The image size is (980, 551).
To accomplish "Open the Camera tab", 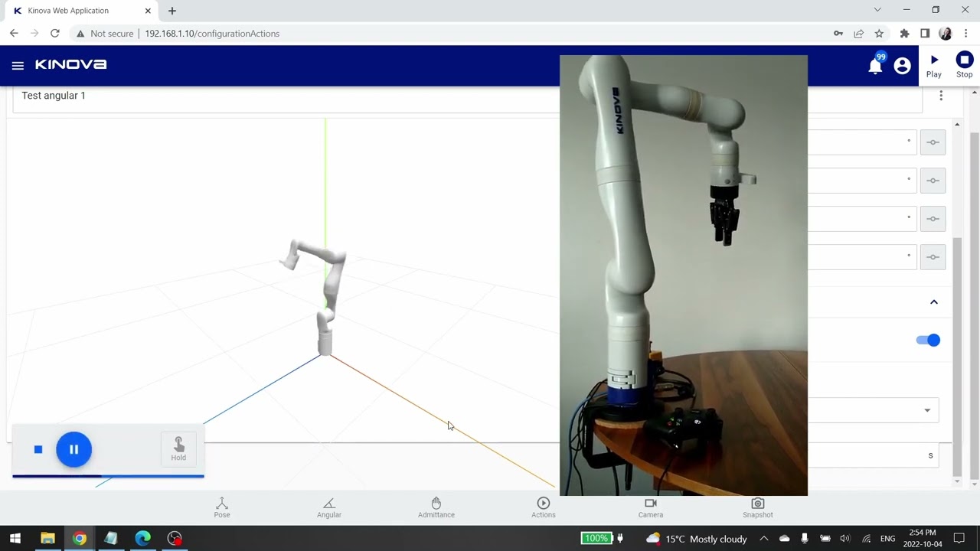I will click(x=651, y=507).
